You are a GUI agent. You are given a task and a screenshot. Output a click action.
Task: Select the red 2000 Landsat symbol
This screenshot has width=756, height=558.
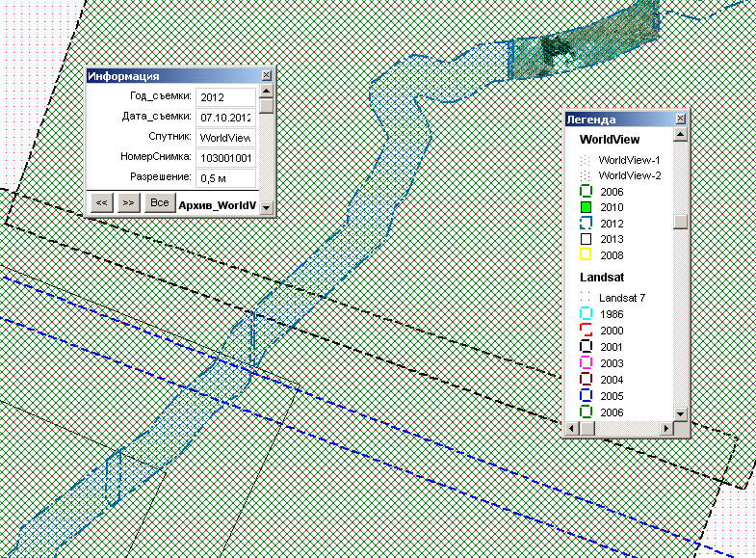(585, 331)
